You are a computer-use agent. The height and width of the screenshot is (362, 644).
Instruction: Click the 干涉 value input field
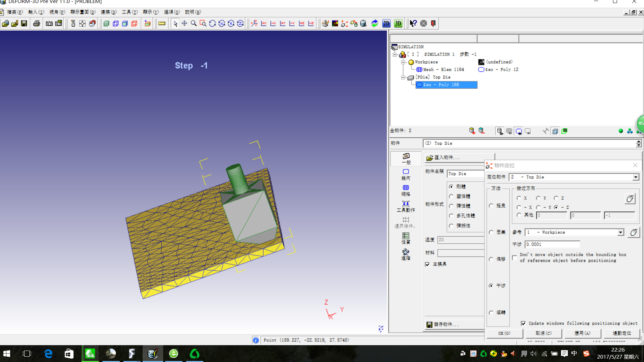coord(552,244)
